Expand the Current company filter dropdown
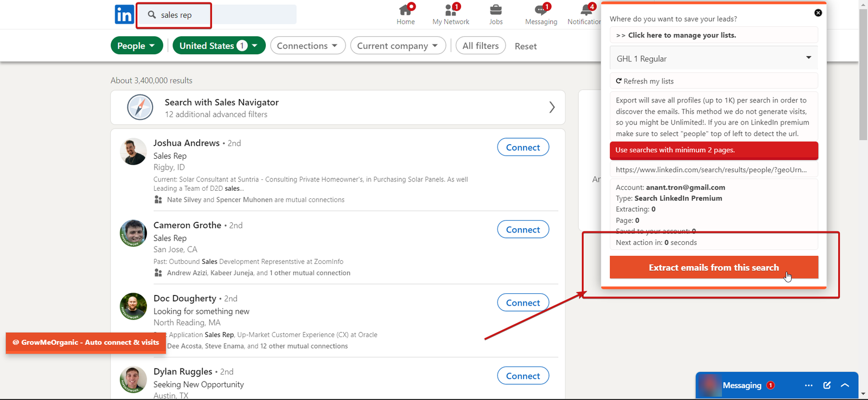 coord(398,46)
